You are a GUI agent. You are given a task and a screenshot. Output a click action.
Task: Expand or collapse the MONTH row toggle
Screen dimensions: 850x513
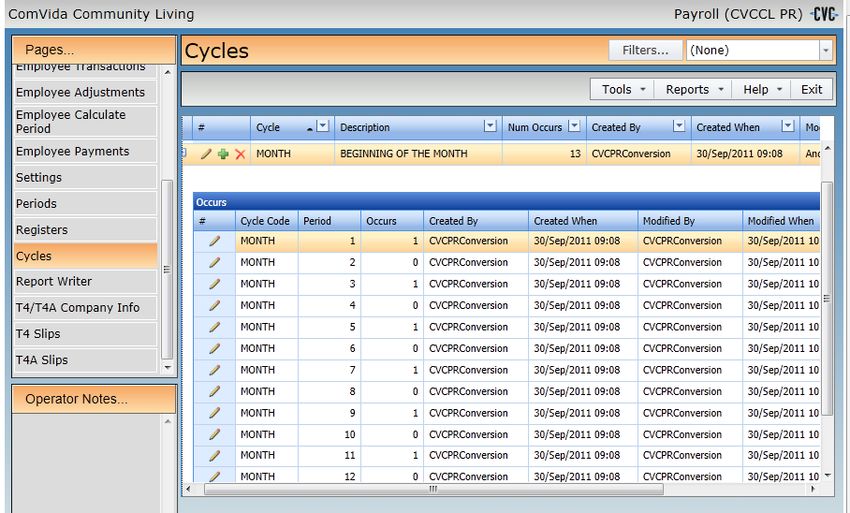click(184, 153)
